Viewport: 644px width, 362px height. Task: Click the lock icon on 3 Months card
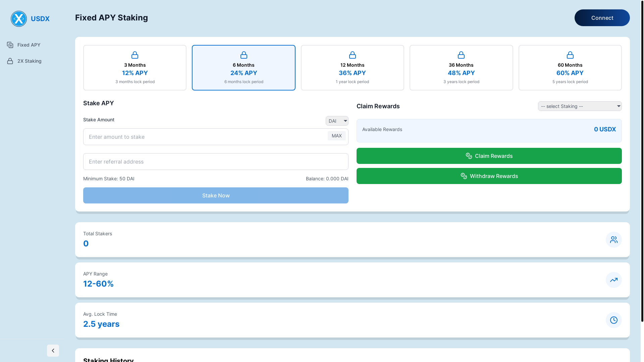click(x=135, y=55)
